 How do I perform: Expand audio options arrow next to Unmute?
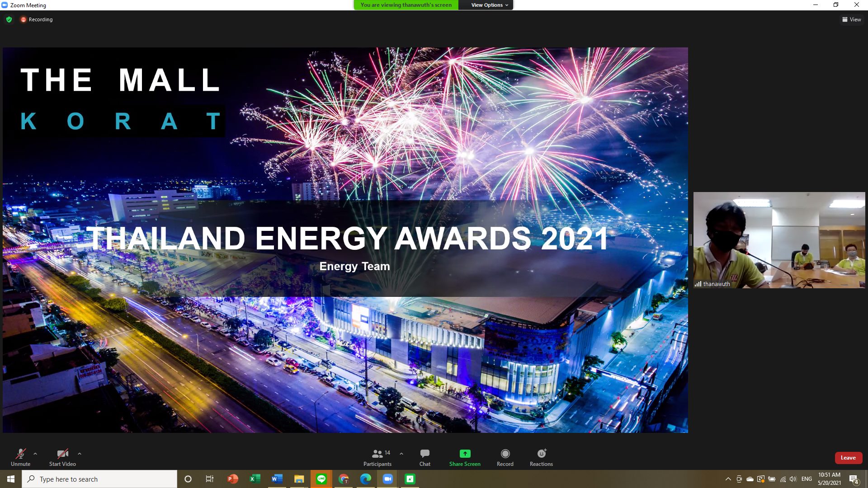click(x=35, y=454)
